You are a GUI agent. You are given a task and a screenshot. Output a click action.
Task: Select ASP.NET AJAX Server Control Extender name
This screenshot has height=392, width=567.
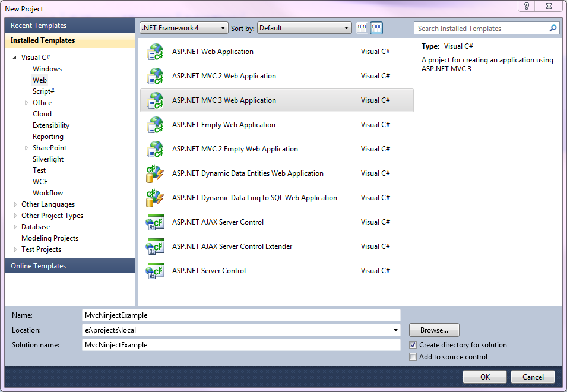click(x=232, y=246)
